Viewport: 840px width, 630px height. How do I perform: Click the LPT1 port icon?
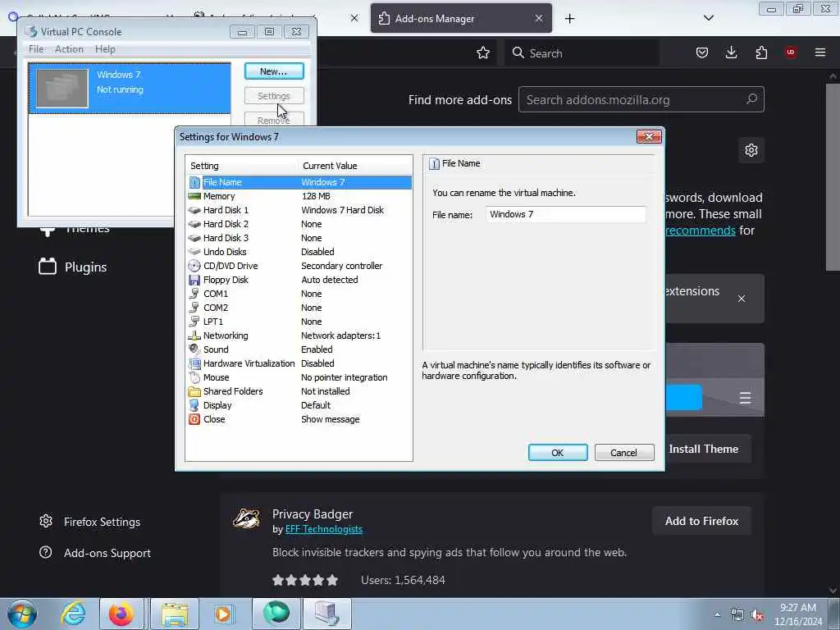[194, 322]
